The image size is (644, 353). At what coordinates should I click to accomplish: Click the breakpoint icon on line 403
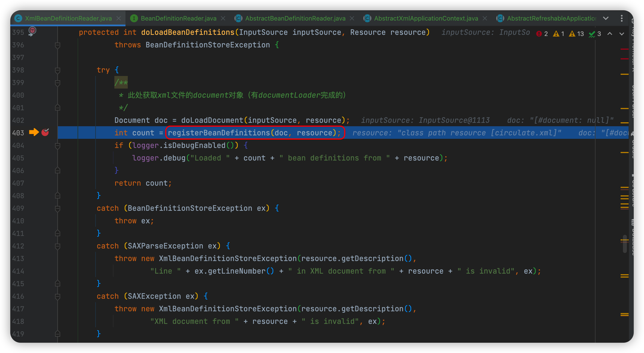pos(45,132)
